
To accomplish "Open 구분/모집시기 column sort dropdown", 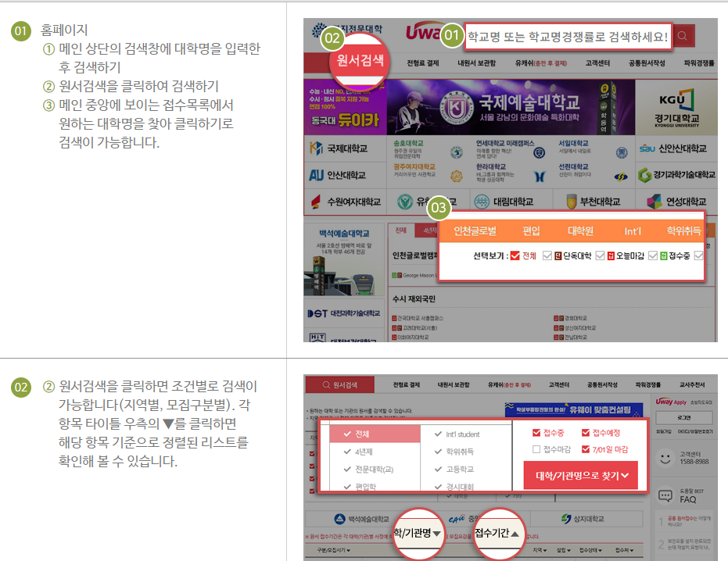I will [333, 550].
